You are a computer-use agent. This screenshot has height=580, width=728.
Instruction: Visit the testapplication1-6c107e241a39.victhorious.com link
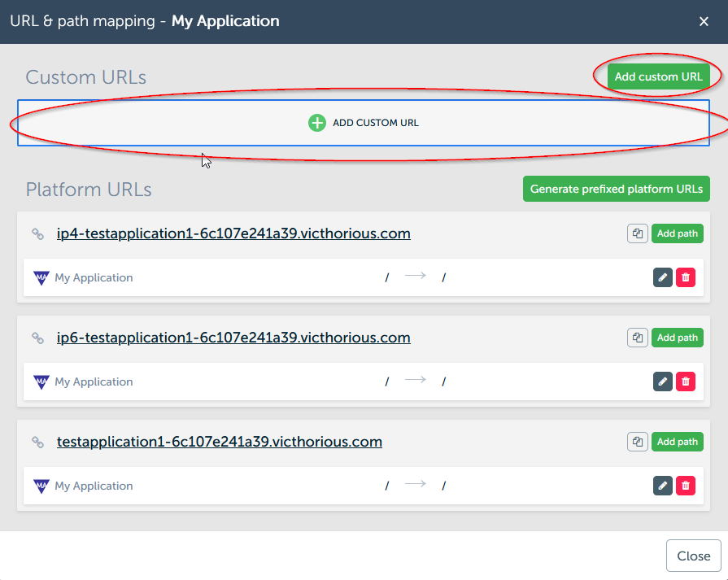point(220,442)
